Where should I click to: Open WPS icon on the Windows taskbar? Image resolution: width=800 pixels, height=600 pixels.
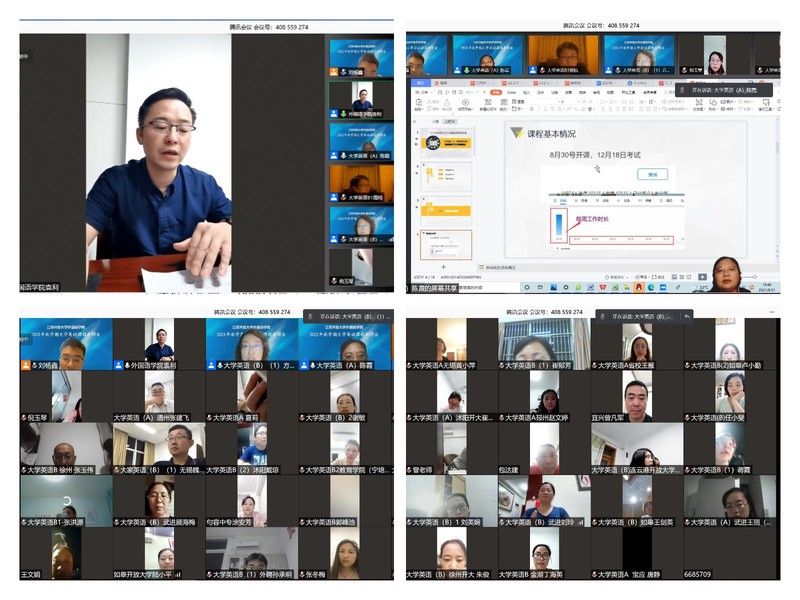[603, 288]
